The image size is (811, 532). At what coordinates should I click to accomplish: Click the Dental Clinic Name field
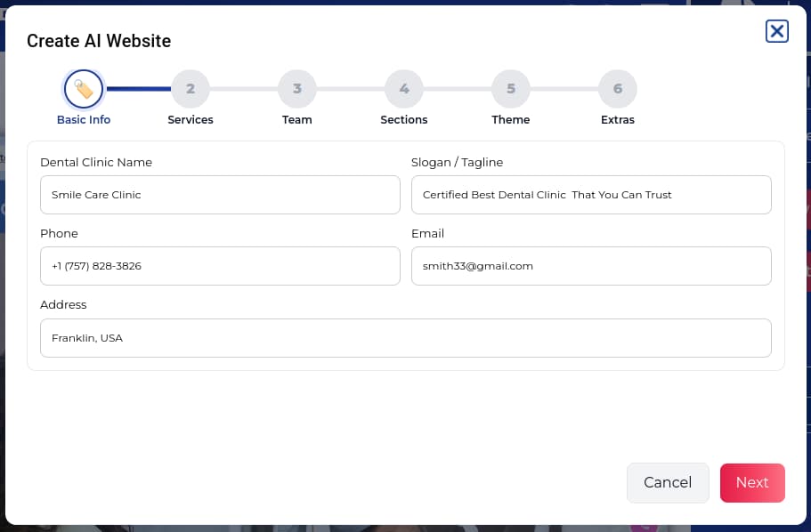(x=220, y=195)
